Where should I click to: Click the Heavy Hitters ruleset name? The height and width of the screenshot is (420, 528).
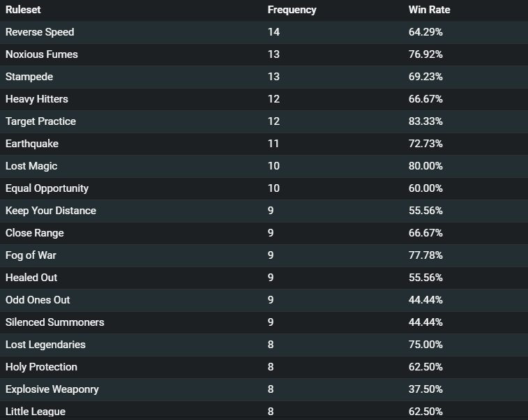pyautogui.click(x=37, y=99)
